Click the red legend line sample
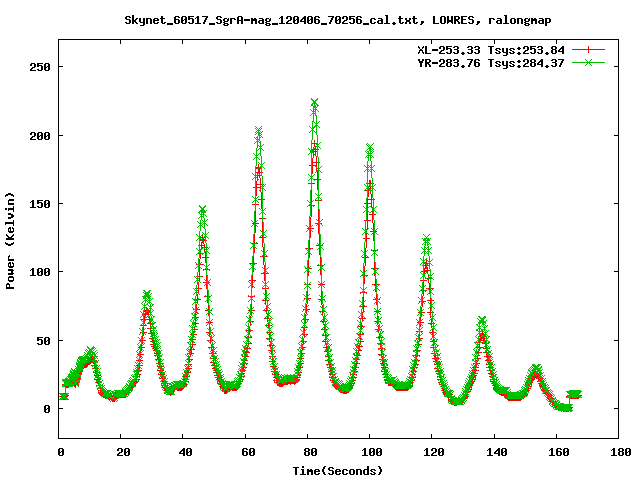Screen dimensions: 640x480 click(588, 50)
